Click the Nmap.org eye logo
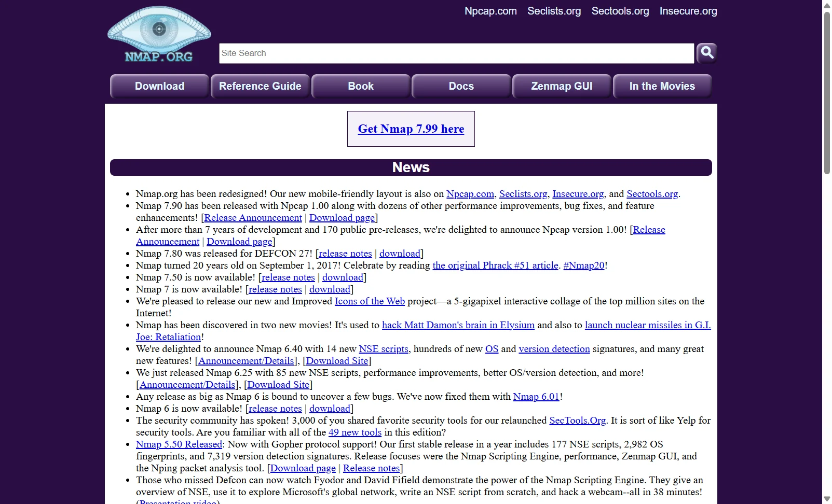The height and width of the screenshot is (504, 832). pos(159,34)
